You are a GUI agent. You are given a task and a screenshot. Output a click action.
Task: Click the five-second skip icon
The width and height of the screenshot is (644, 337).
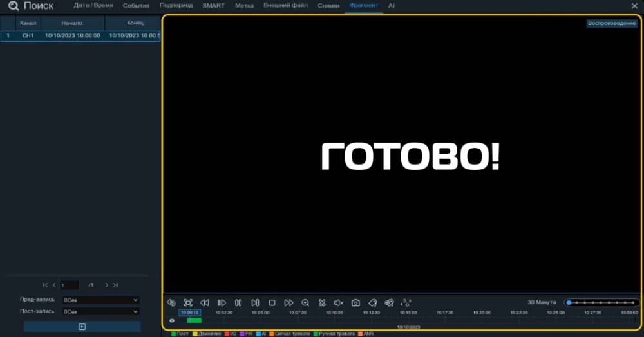pos(406,302)
